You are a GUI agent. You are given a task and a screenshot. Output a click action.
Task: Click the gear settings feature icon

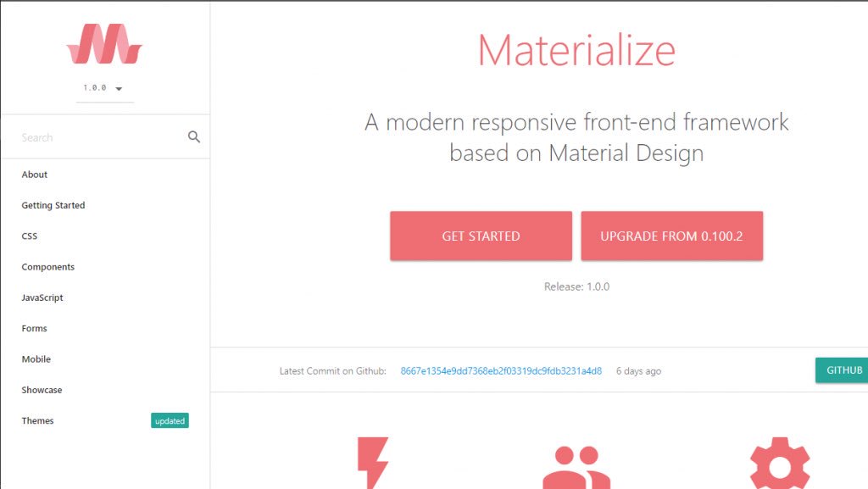coord(780,464)
